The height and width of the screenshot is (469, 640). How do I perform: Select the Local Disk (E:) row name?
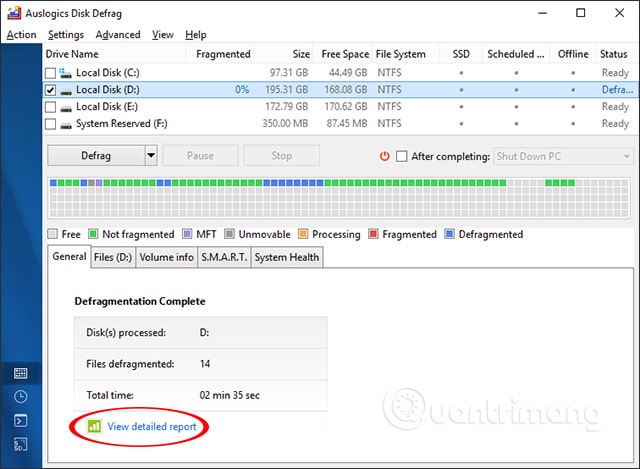click(107, 107)
